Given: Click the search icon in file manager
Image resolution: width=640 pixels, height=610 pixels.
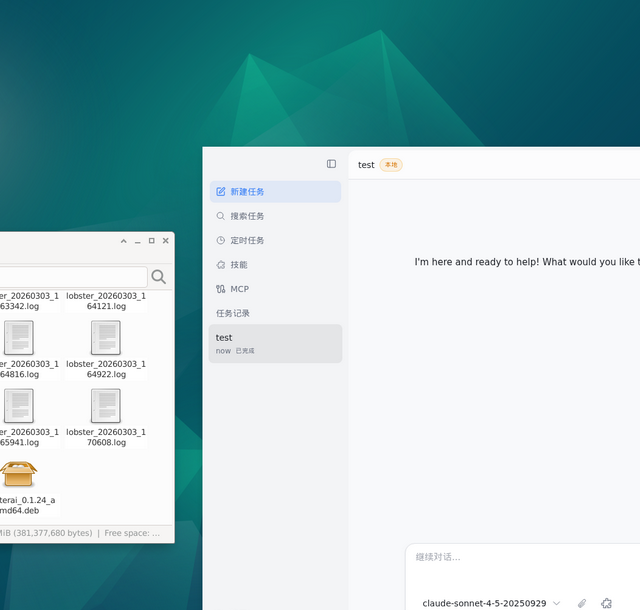Looking at the screenshot, I should click(x=158, y=277).
